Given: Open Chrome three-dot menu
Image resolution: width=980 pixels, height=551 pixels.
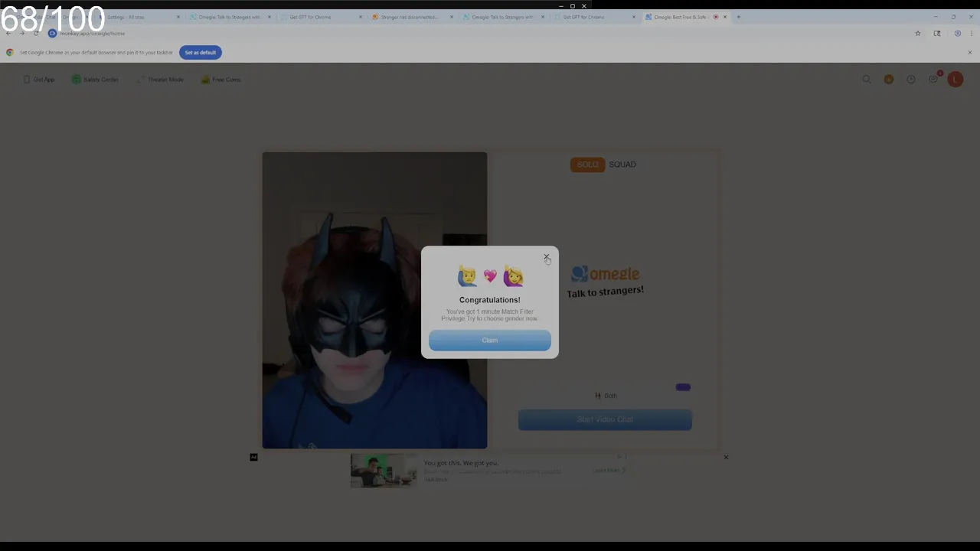Looking at the screenshot, I should pos(972,34).
